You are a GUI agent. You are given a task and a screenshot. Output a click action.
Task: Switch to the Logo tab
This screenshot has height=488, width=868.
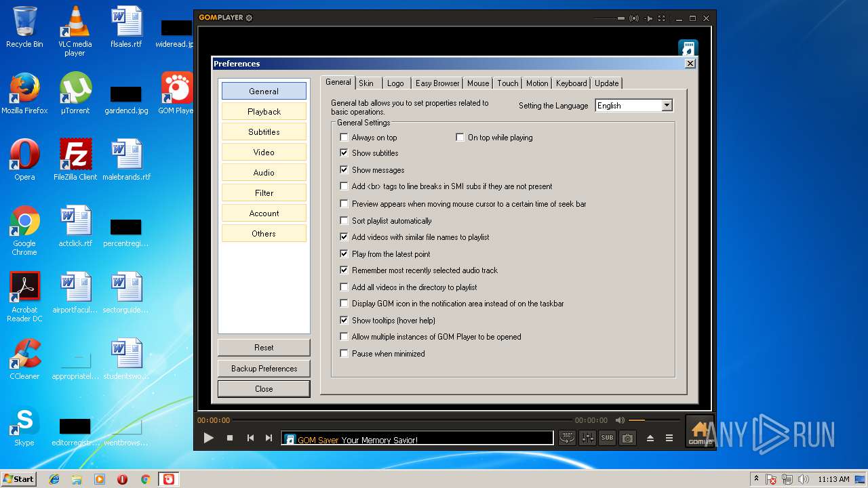pyautogui.click(x=395, y=83)
